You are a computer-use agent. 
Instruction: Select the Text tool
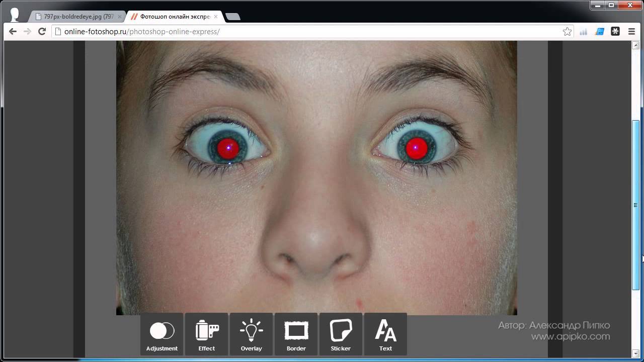385,334
